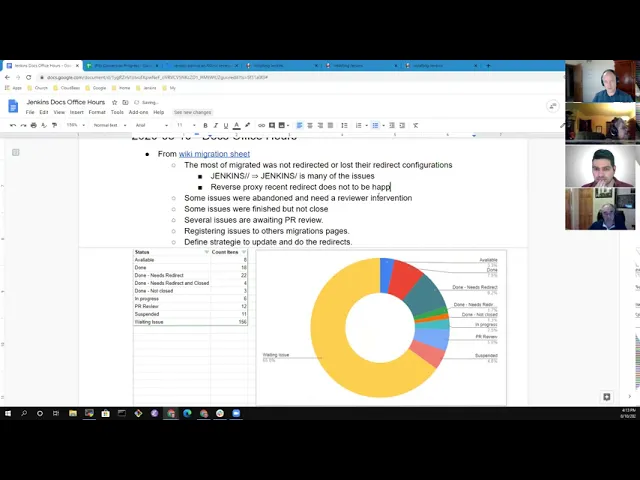Apply center alignment
The height and width of the screenshot is (480, 640).
click(x=310, y=125)
